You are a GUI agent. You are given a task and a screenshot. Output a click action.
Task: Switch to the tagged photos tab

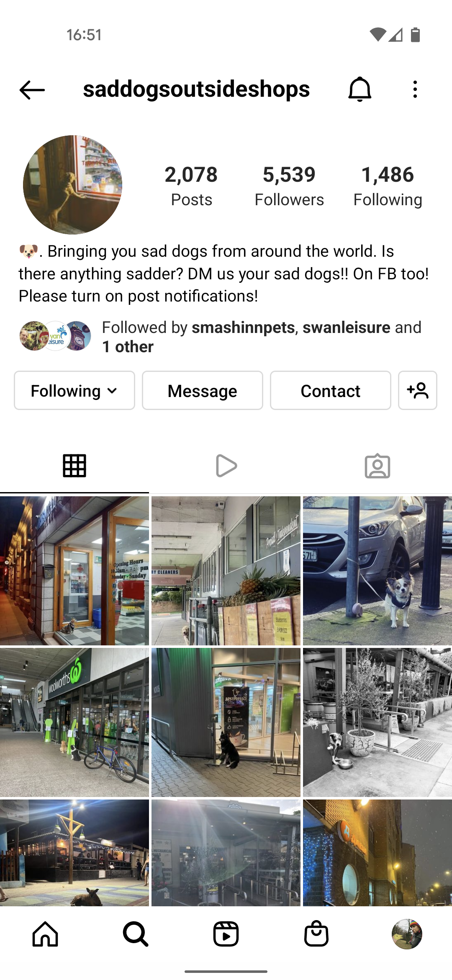point(378,466)
